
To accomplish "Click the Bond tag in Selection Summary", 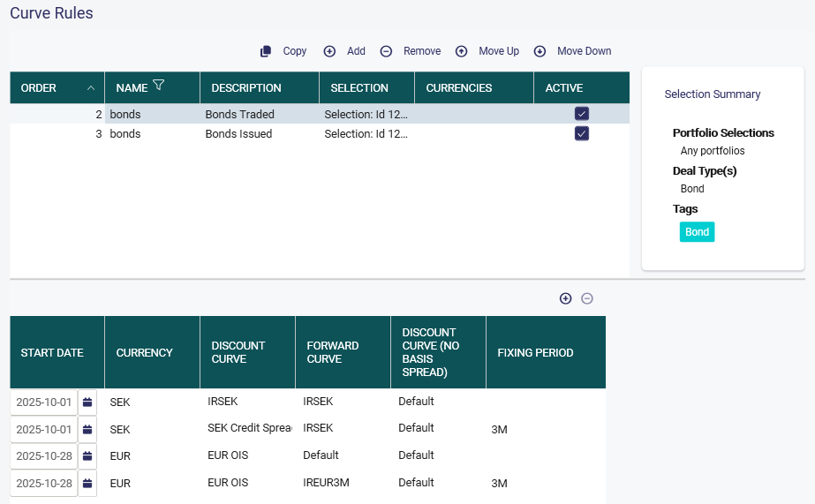I will [697, 232].
